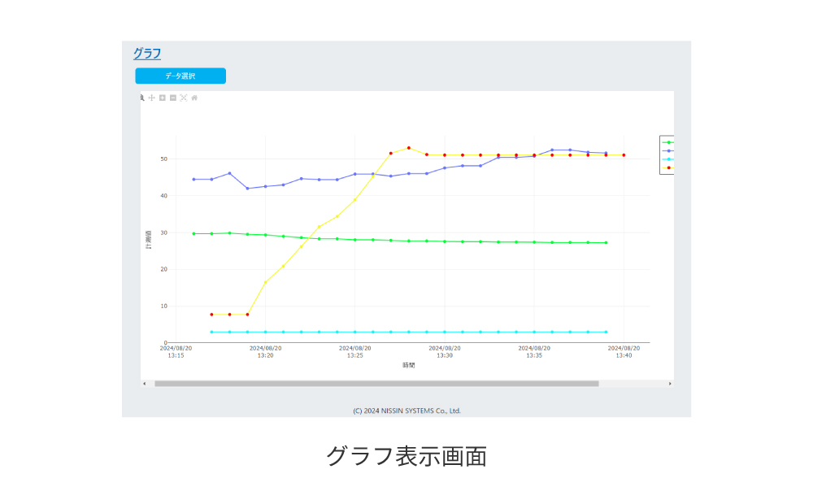Activate the pan crosshair-arrows tool
This screenshot has width=813, height=504.
click(x=151, y=98)
